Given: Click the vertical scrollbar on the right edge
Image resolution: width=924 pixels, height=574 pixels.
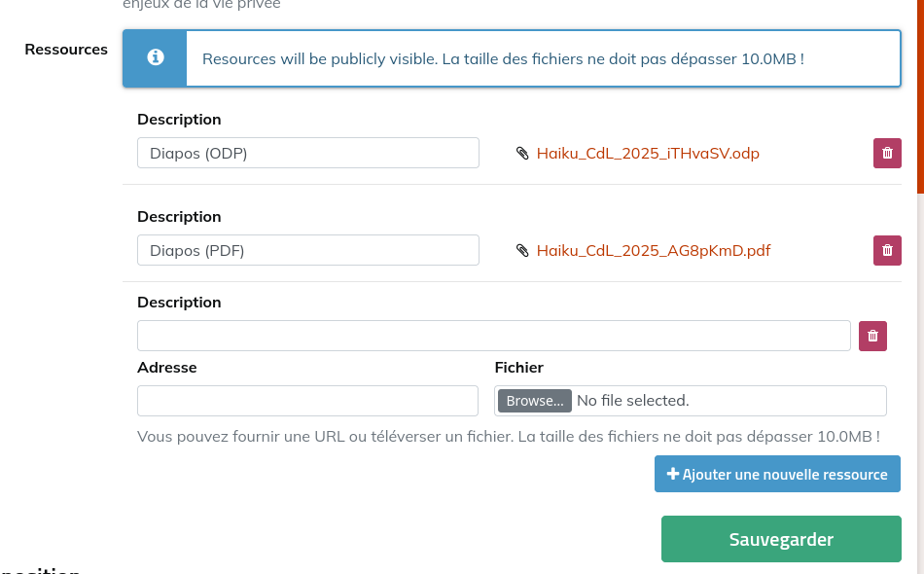Looking at the screenshot, I should pos(920,97).
